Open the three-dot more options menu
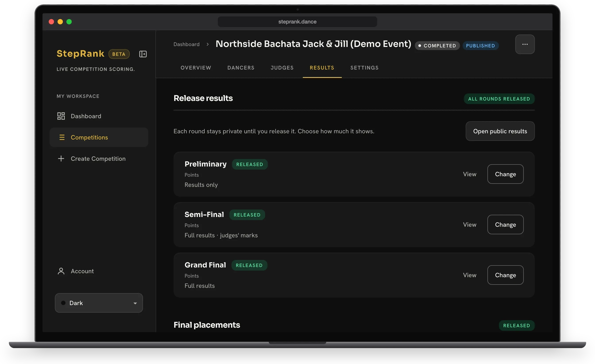 (x=525, y=44)
